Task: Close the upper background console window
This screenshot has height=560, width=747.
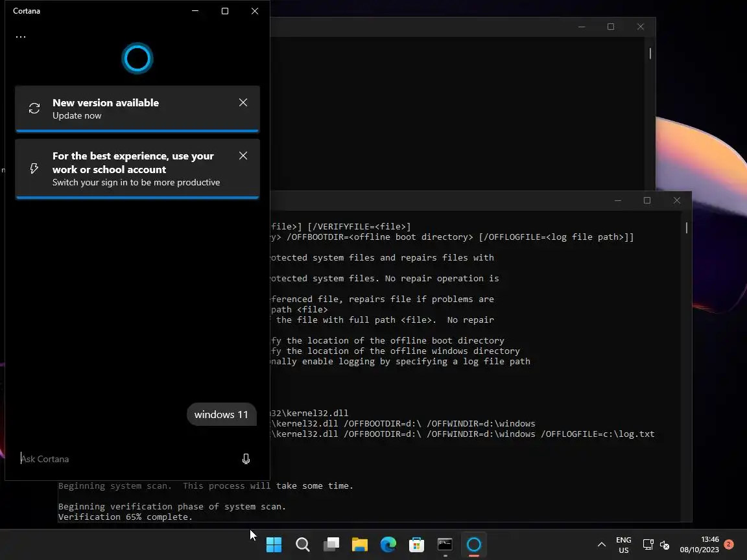Action: coord(641,27)
